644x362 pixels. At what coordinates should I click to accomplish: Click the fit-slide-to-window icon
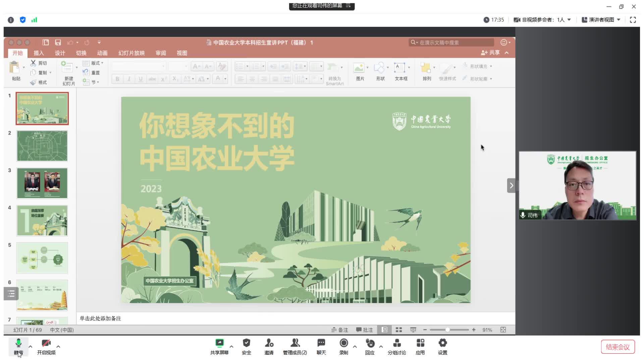[503, 330]
